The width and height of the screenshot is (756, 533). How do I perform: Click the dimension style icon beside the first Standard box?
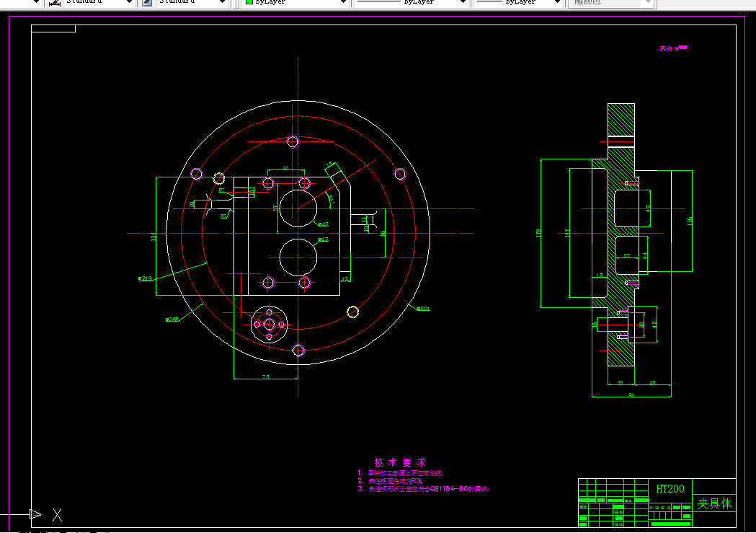(x=55, y=2)
